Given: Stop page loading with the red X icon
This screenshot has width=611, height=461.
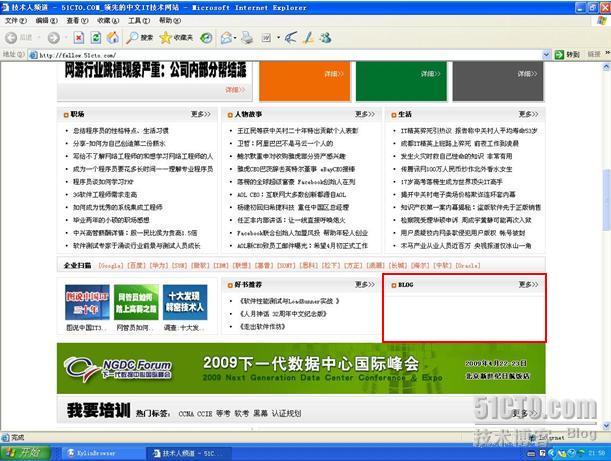Looking at the screenshot, I should [x=79, y=38].
